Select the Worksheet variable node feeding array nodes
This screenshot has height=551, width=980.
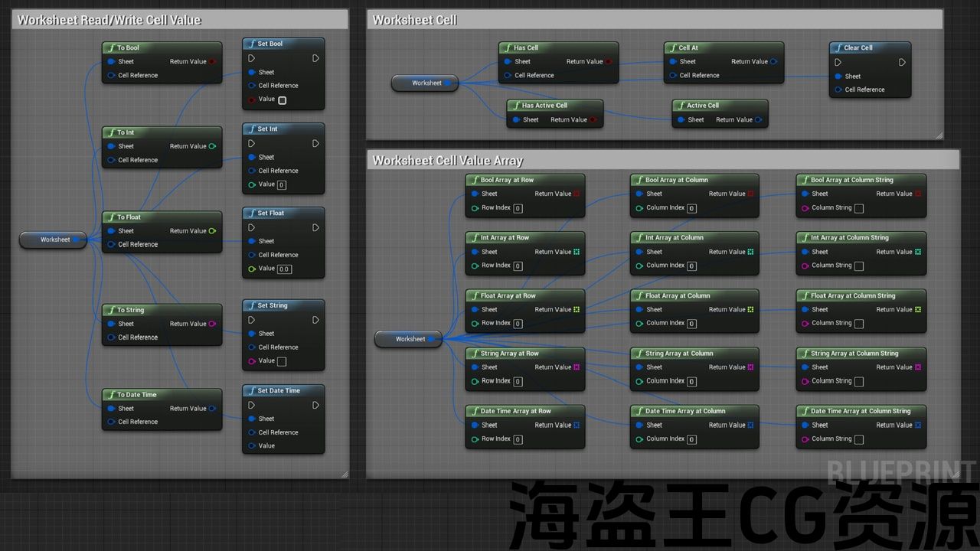tap(408, 339)
